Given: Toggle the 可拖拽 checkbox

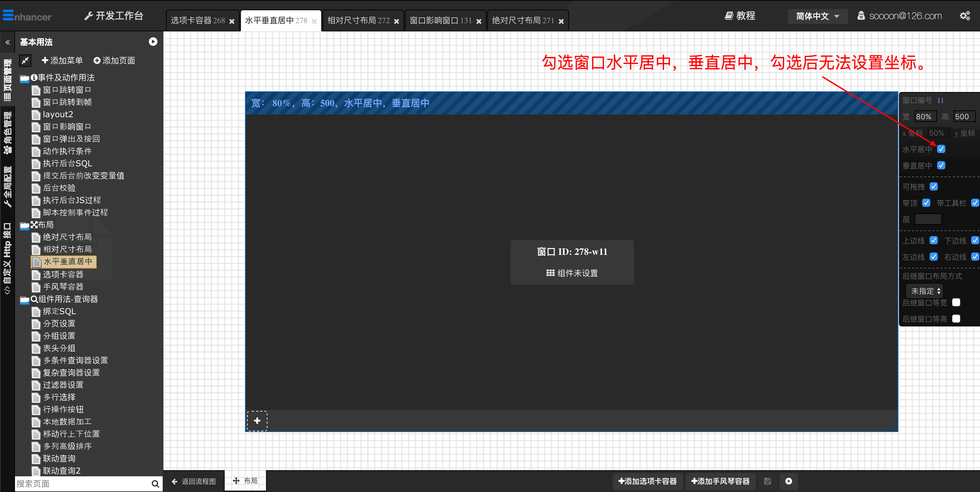Looking at the screenshot, I should [934, 186].
